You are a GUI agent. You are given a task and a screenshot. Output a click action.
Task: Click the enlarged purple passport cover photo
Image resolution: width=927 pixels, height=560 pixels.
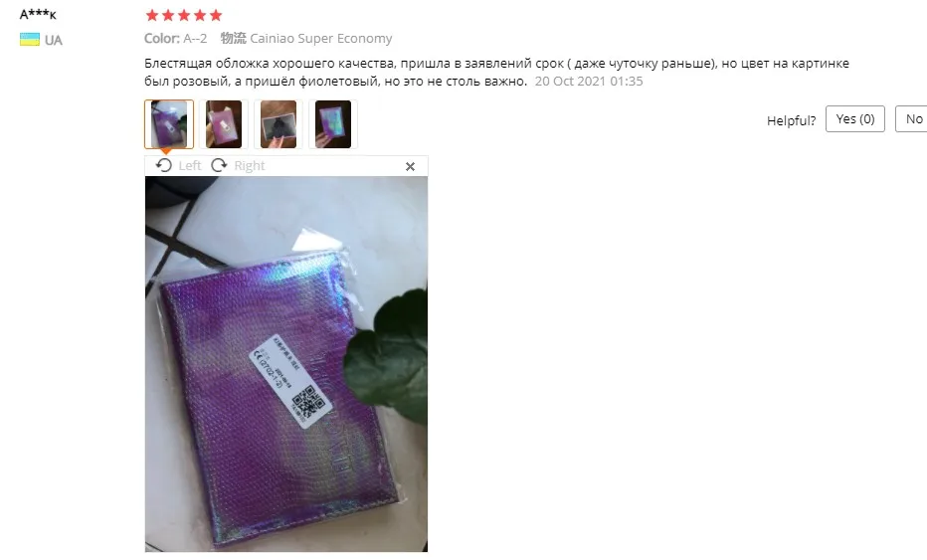click(x=286, y=364)
